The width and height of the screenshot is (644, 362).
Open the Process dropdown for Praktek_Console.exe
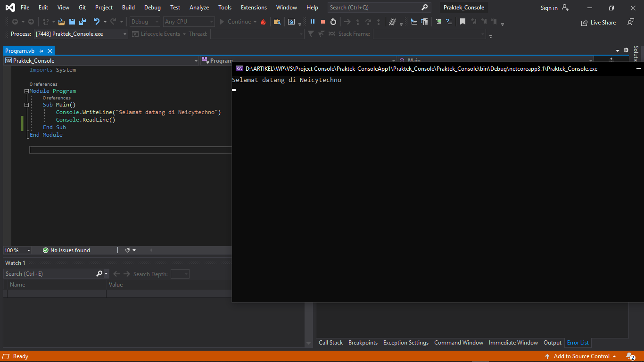click(125, 34)
